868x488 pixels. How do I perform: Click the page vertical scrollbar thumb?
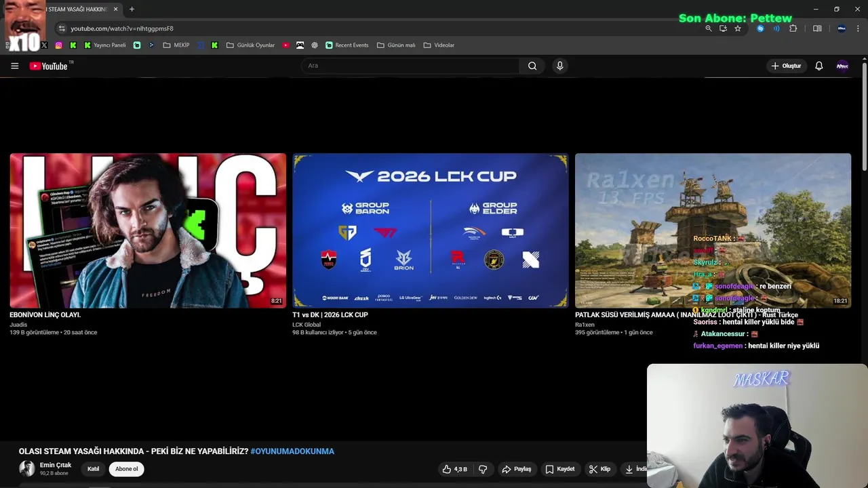point(865,115)
